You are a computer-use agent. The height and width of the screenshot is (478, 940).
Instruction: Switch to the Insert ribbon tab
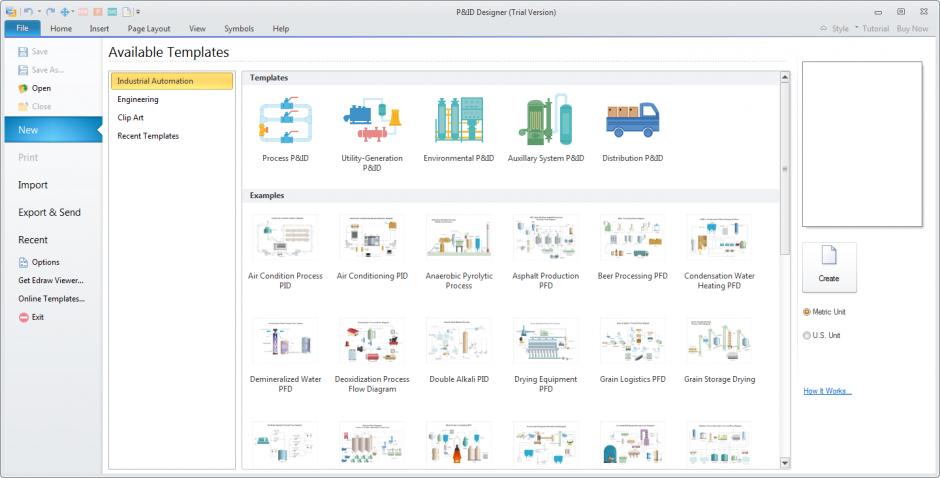[100, 28]
